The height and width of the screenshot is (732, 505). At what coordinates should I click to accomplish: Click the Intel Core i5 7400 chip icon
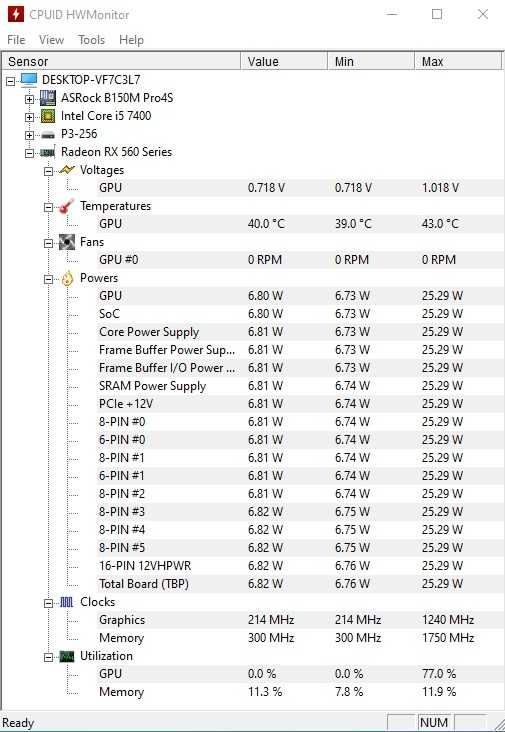click(x=48, y=116)
